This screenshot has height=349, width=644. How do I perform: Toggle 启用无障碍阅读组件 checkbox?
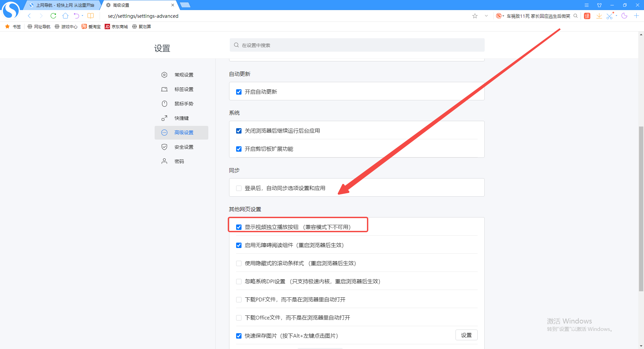239,245
